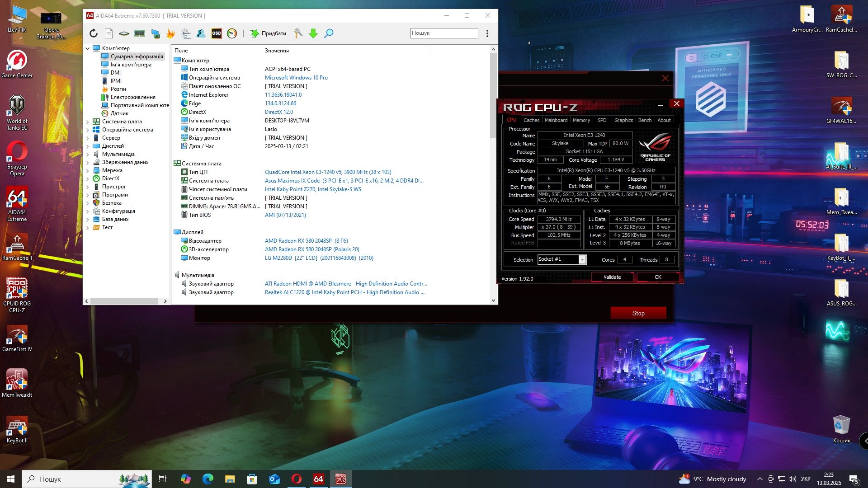Viewport: 868px width, 488px height.
Task: Click the network monitor toolbar icon
Action: coord(156,33)
